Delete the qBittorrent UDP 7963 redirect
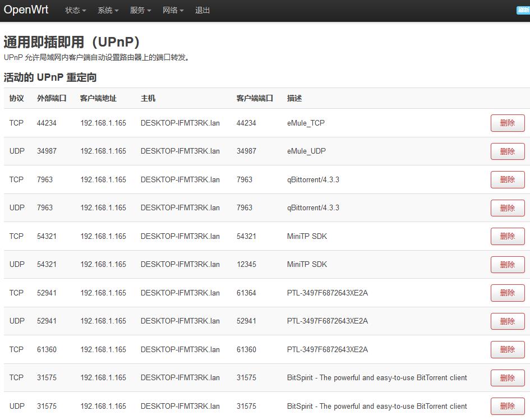The image size is (530, 420). click(507, 208)
